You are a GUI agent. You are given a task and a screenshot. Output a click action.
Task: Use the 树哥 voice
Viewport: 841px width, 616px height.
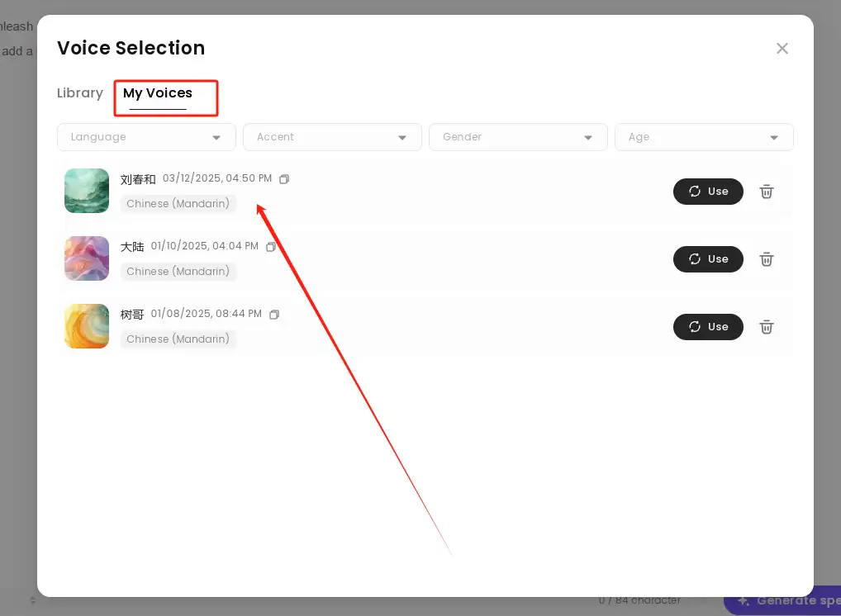(x=708, y=327)
